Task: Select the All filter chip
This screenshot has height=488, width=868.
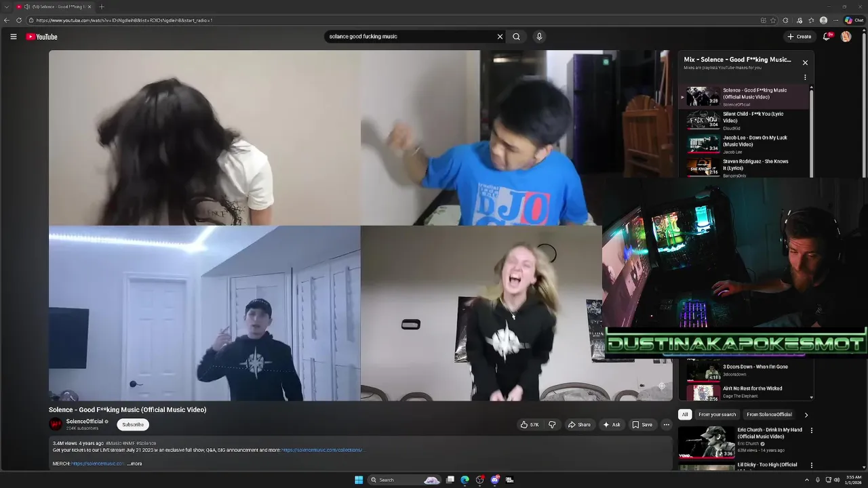Action: click(685, 415)
